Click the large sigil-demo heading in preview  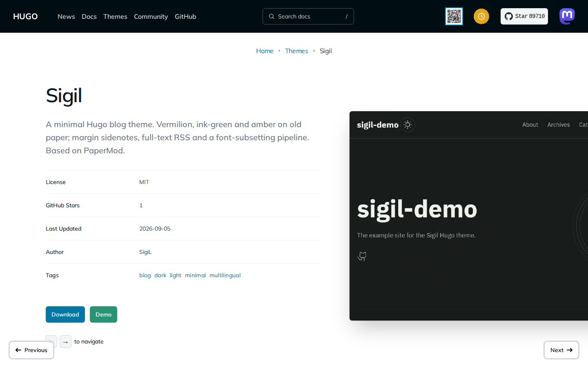417,210
